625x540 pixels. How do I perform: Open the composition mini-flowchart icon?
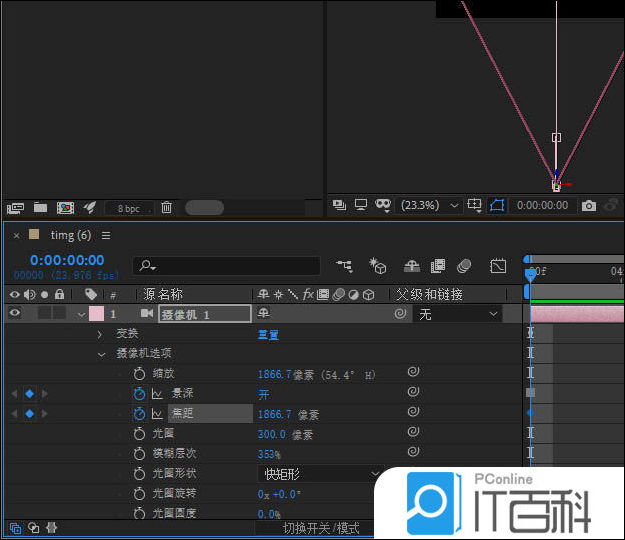click(x=345, y=266)
